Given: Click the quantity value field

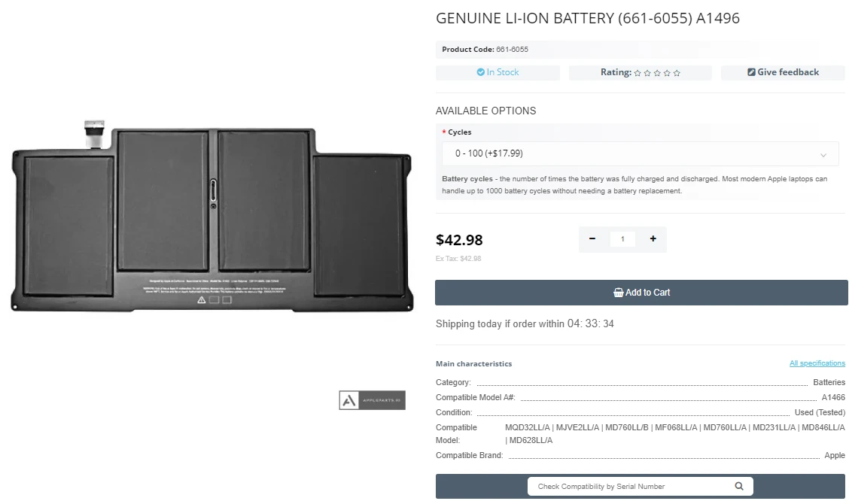Looking at the screenshot, I should tap(622, 238).
